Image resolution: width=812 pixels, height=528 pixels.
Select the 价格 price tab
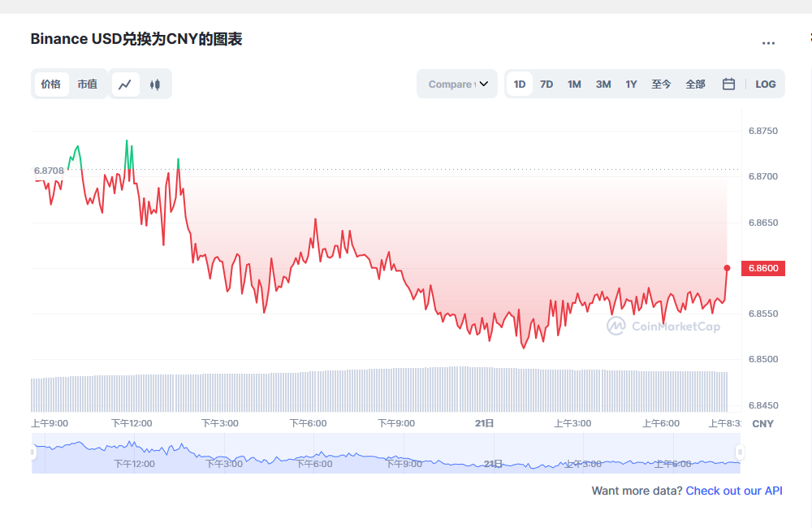(51, 84)
